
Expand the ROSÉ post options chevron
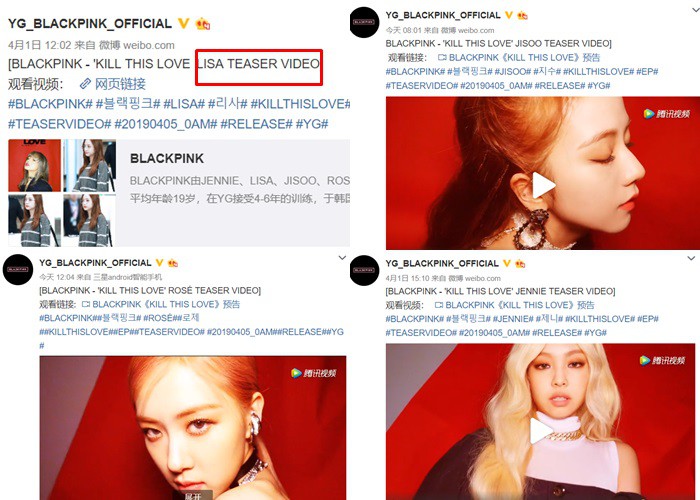(342, 258)
